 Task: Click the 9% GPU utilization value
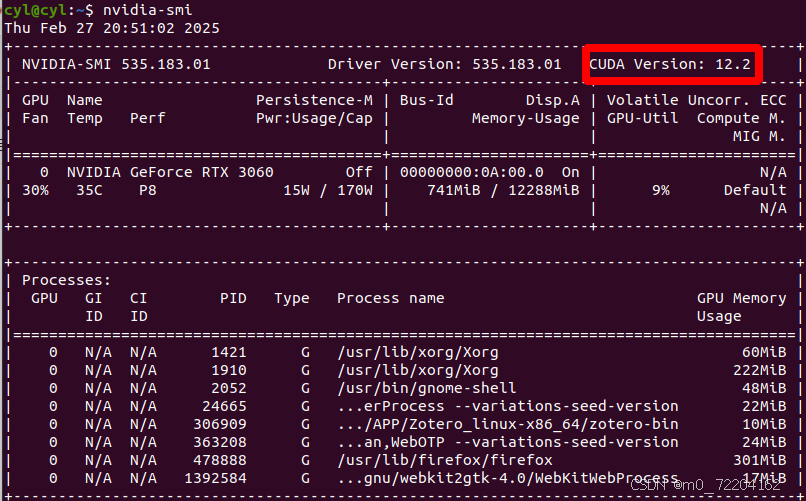tap(661, 191)
